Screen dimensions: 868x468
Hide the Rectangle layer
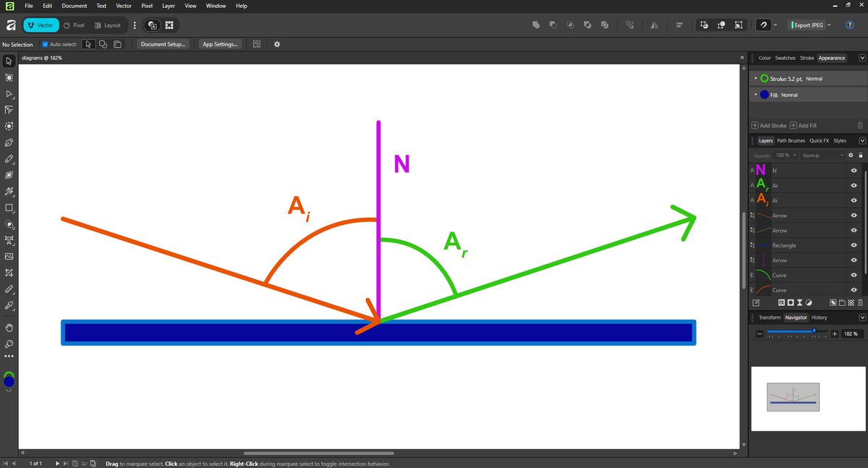click(854, 245)
